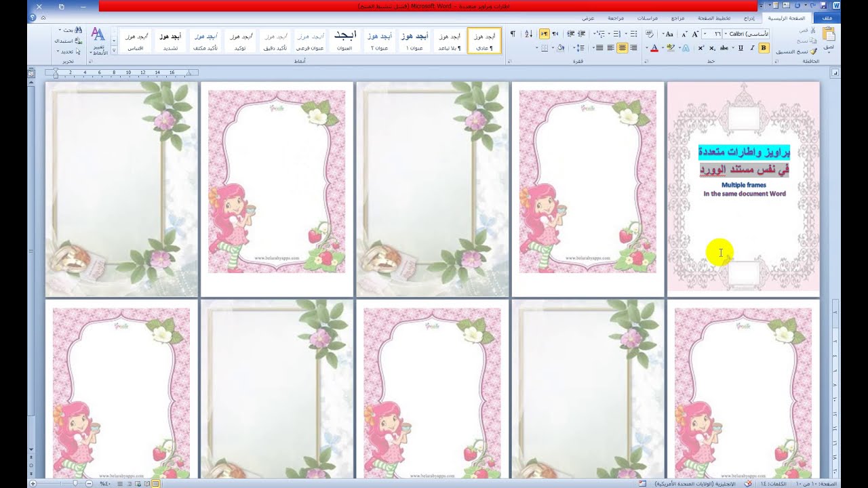Click Replace (استبدال) button
This screenshot has height=488, width=868.
69,41
